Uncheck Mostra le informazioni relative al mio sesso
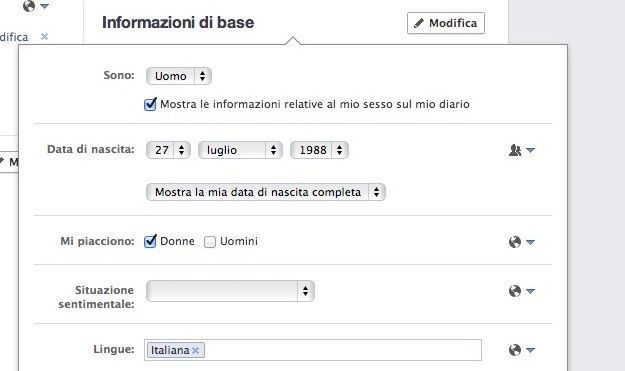The image size is (625, 371). coord(150,104)
